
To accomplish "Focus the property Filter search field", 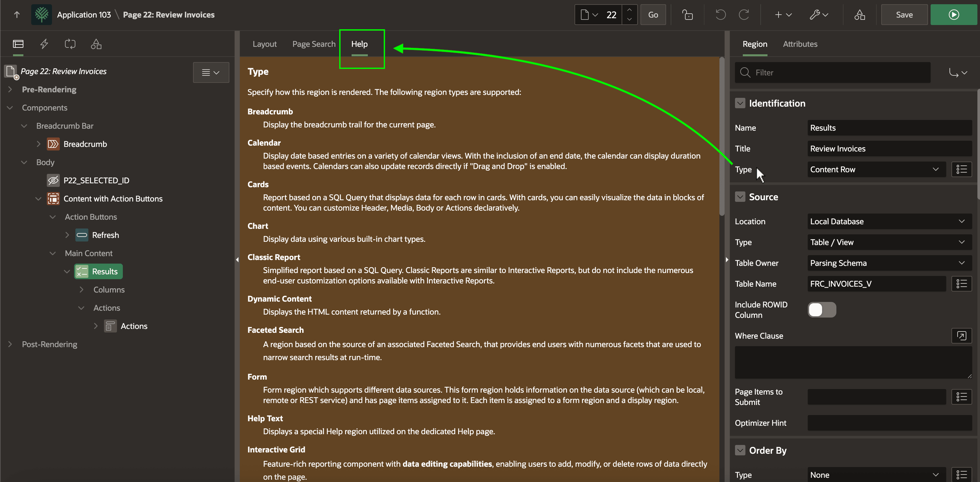I will tap(832, 72).
